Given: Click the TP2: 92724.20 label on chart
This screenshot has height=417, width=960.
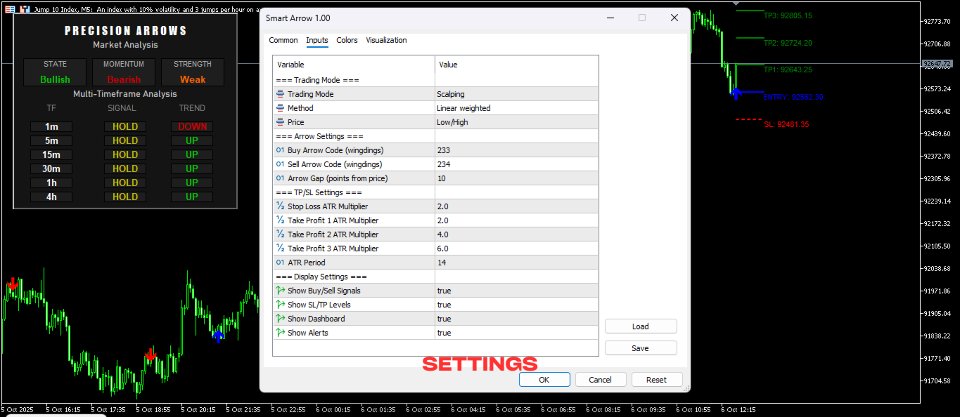Looking at the screenshot, I should click(x=788, y=43).
